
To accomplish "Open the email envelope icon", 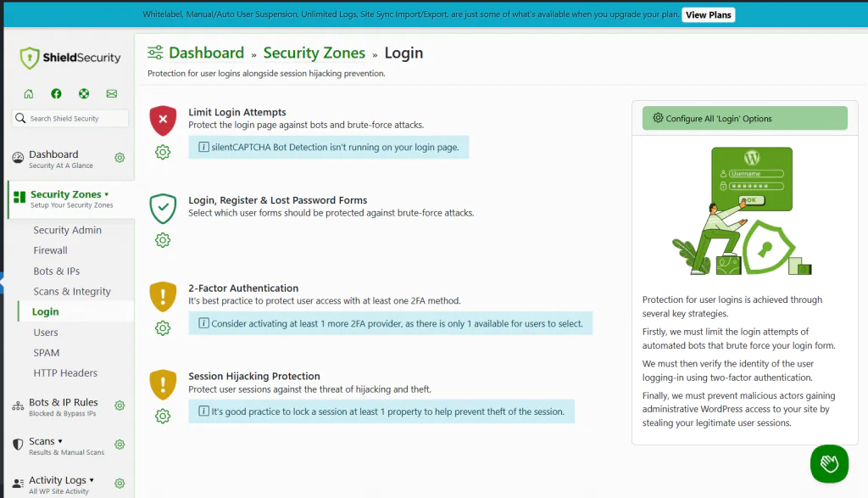I will click(112, 93).
